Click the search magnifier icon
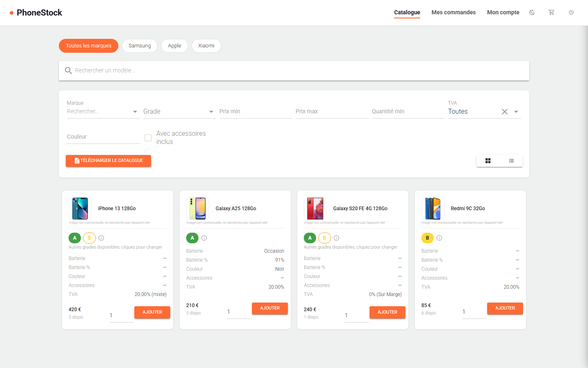The image size is (588, 368). coord(68,71)
